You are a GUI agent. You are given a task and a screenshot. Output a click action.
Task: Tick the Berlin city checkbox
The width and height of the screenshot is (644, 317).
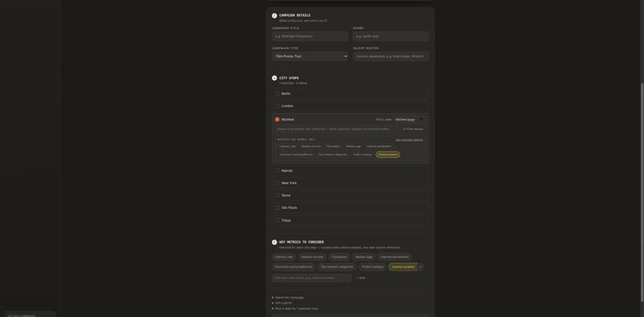tap(277, 93)
